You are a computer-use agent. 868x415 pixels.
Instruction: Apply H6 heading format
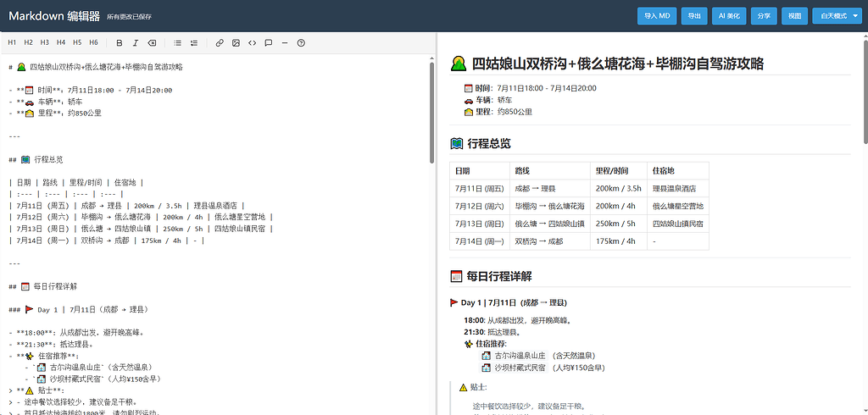click(x=93, y=42)
